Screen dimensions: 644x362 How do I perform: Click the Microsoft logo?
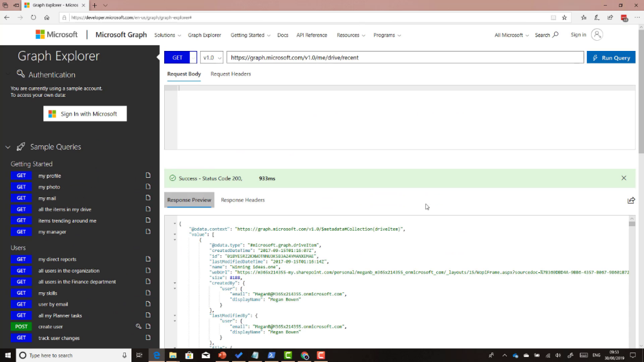[x=57, y=35]
